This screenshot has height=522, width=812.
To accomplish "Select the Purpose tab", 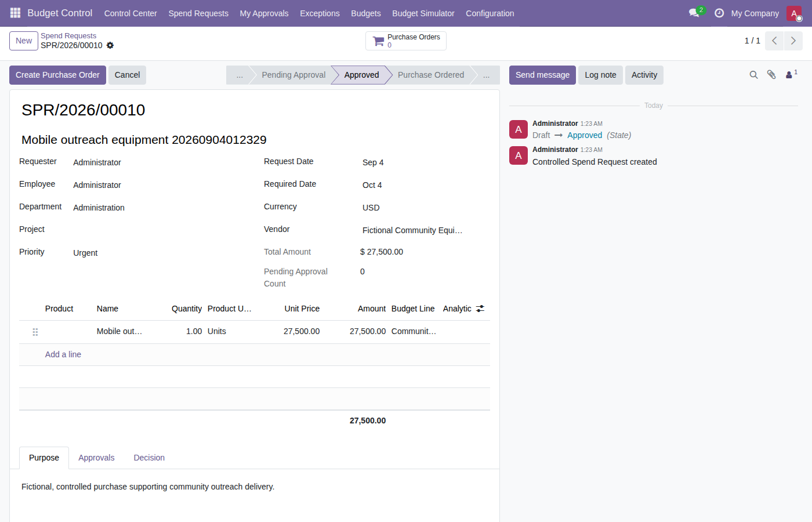I will pyautogui.click(x=44, y=458).
